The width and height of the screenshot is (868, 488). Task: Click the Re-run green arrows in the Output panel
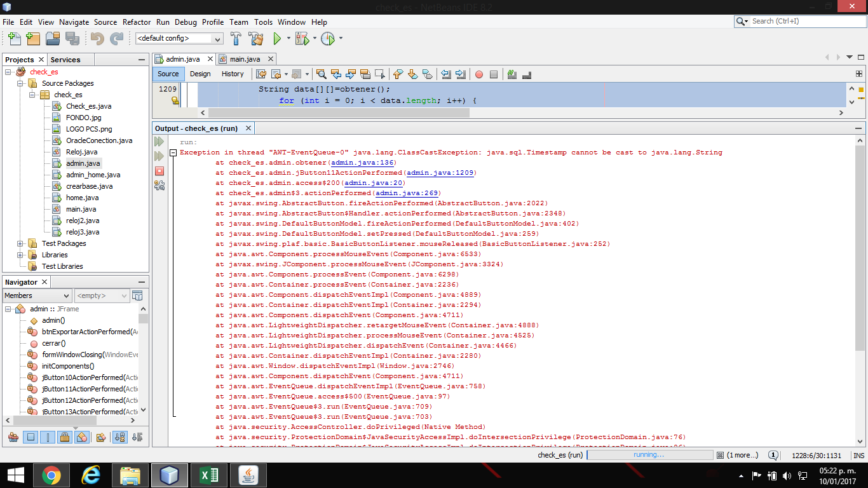tap(159, 141)
